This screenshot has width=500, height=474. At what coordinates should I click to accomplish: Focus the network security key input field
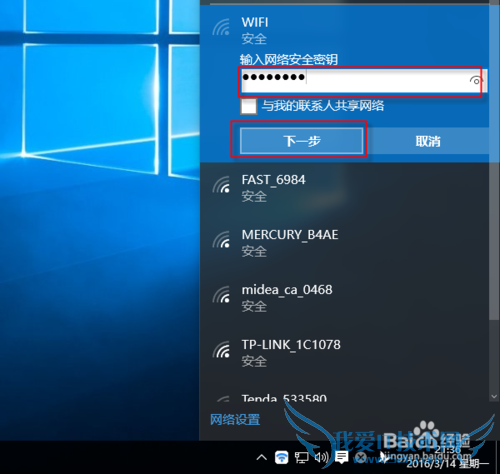[364, 81]
